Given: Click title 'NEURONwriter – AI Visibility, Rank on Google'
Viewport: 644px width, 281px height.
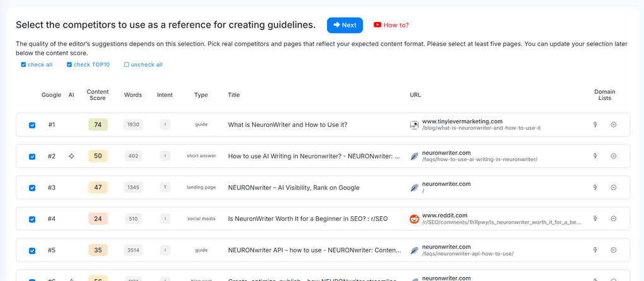Looking at the screenshot, I should coord(294,188).
